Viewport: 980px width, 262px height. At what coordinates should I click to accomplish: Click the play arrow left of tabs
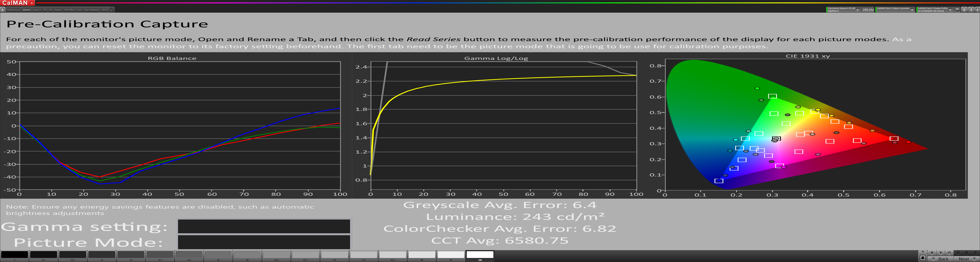(3, 9)
